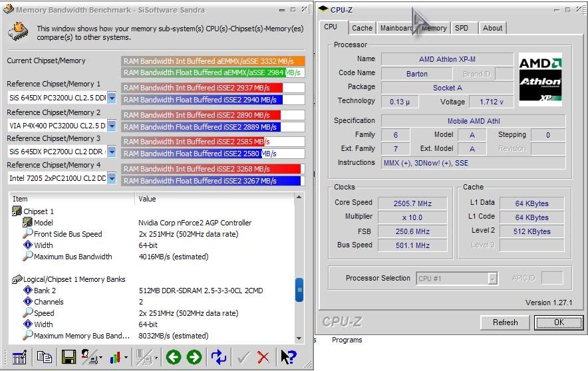Click the Instructions field MMX (+), 3DNow! (+), SSE
Image resolution: width=588 pixels, height=371 pixels.
(473, 163)
